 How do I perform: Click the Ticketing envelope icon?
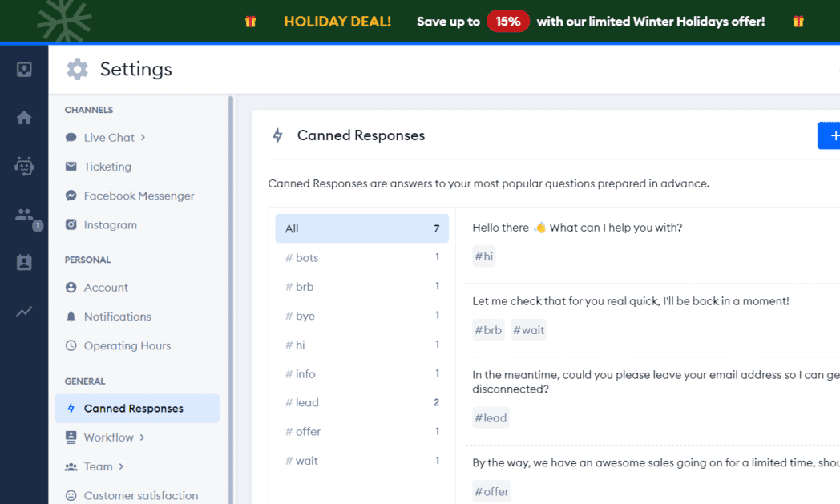71,166
